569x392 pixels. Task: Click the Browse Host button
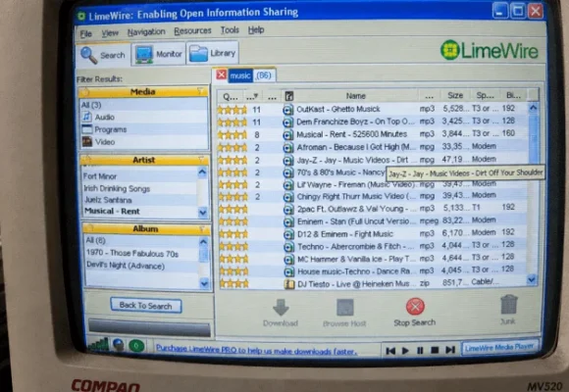pos(344,314)
